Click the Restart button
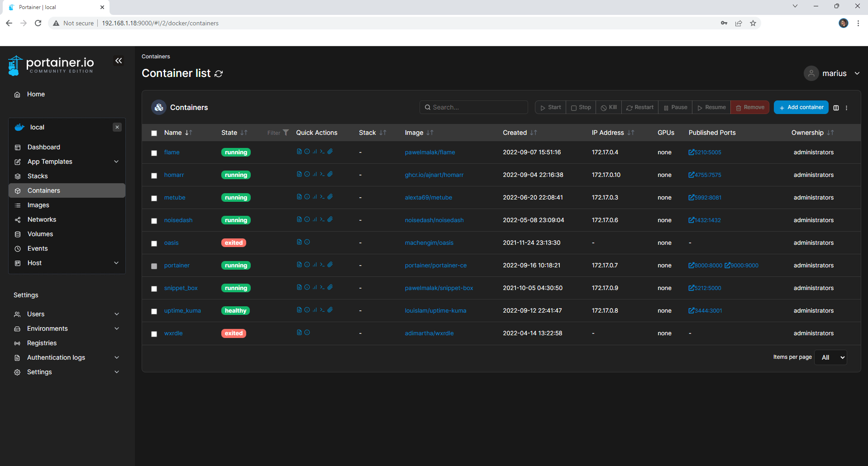The image size is (868, 466). pos(640,107)
